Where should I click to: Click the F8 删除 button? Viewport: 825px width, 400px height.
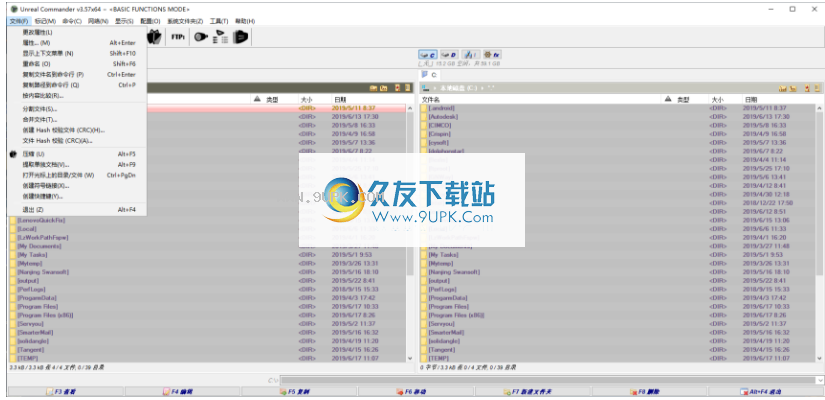click(650, 392)
